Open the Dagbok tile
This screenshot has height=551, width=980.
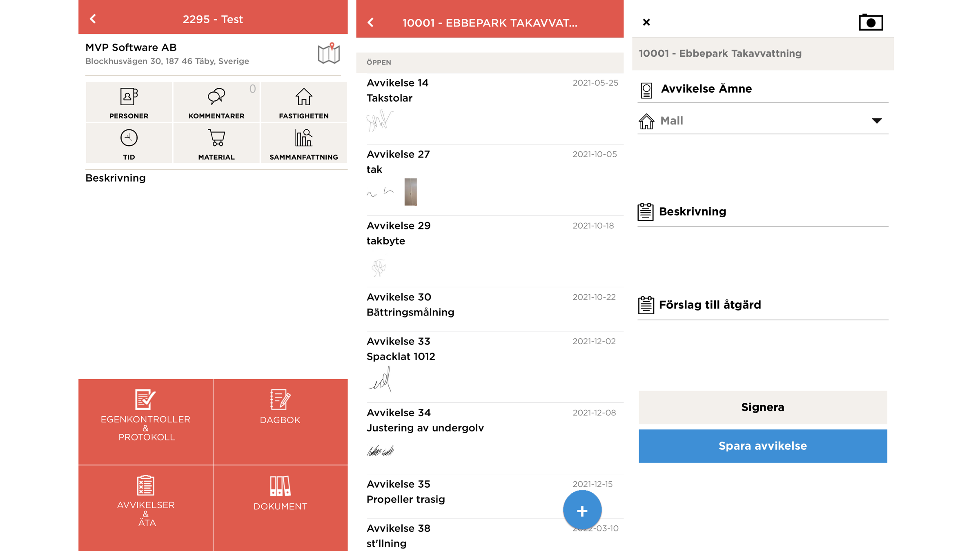(x=280, y=421)
